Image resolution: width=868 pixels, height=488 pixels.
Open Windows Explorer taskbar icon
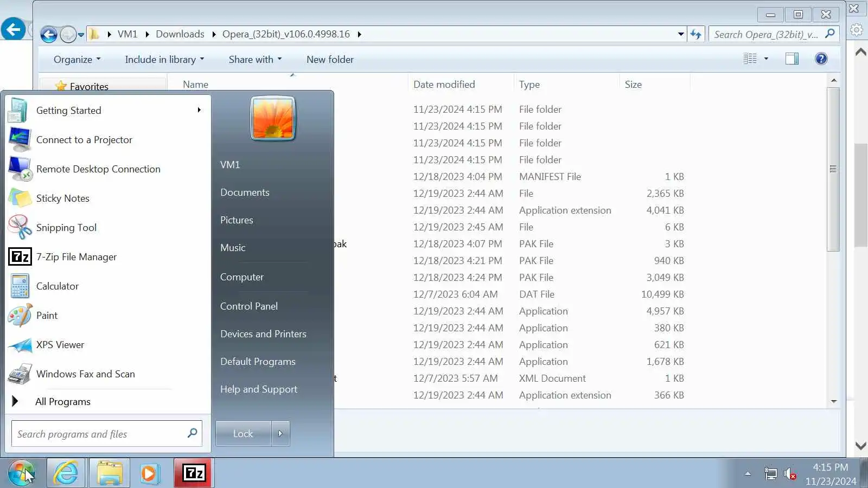[x=110, y=473]
